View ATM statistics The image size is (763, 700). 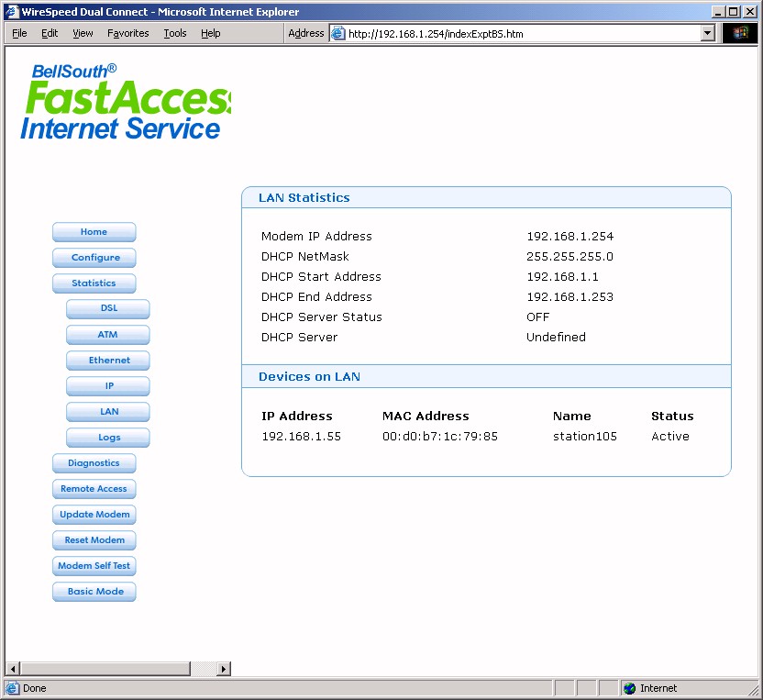pyautogui.click(x=108, y=335)
